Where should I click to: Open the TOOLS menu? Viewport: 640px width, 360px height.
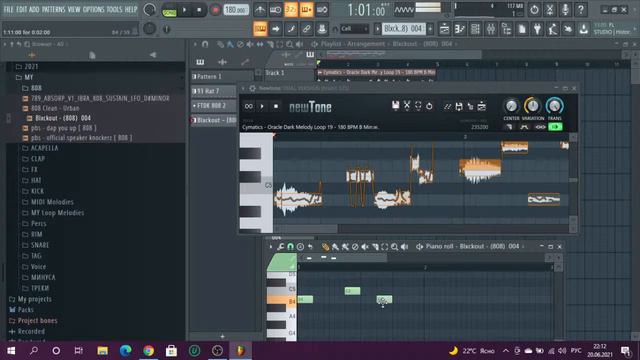114,9
